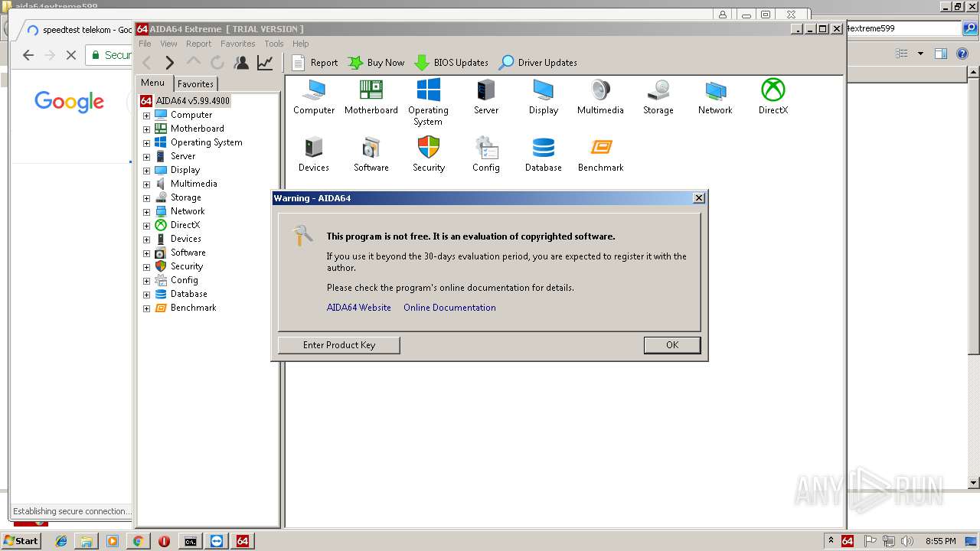
Task: Open the Report menu
Action: pyautogui.click(x=198, y=44)
